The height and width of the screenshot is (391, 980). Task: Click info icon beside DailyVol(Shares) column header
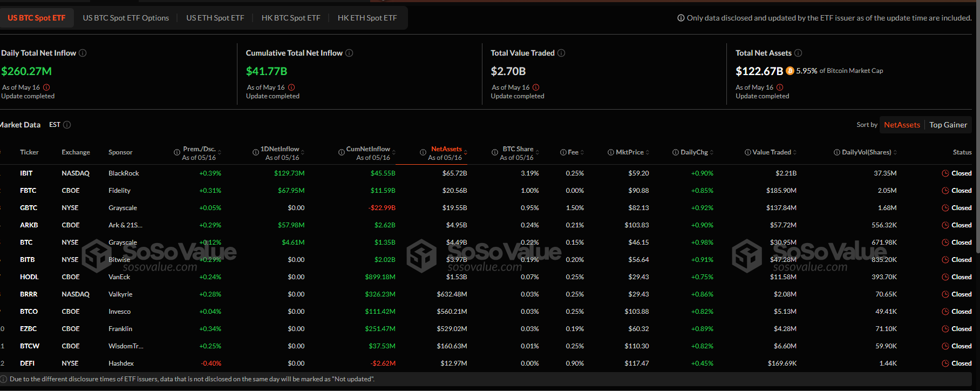click(x=837, y=152)
